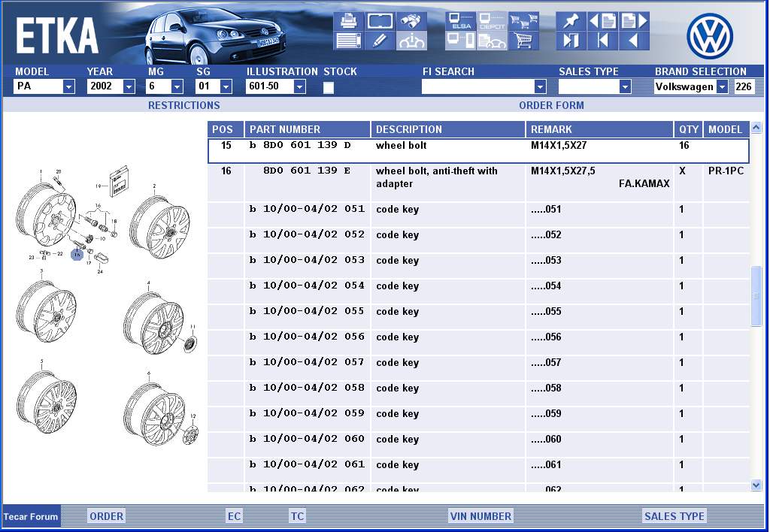Open ELSA from the toolbar
Screen dimensions: 770x532
(461, 22)
